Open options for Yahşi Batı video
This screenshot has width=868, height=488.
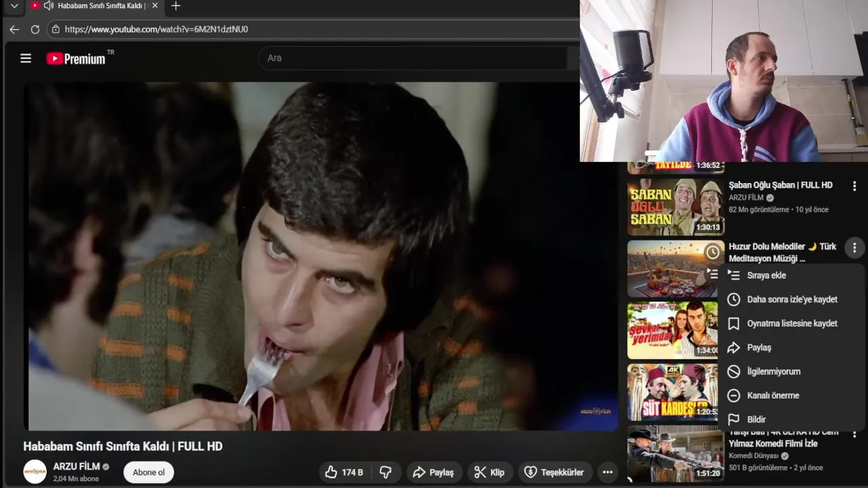[854, 433]
